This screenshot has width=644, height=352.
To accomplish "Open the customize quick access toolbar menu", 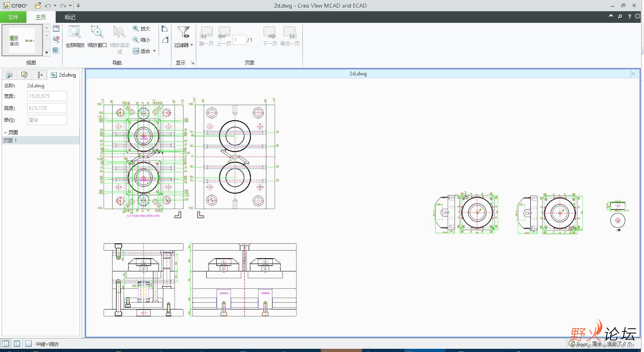I will 78,6.
